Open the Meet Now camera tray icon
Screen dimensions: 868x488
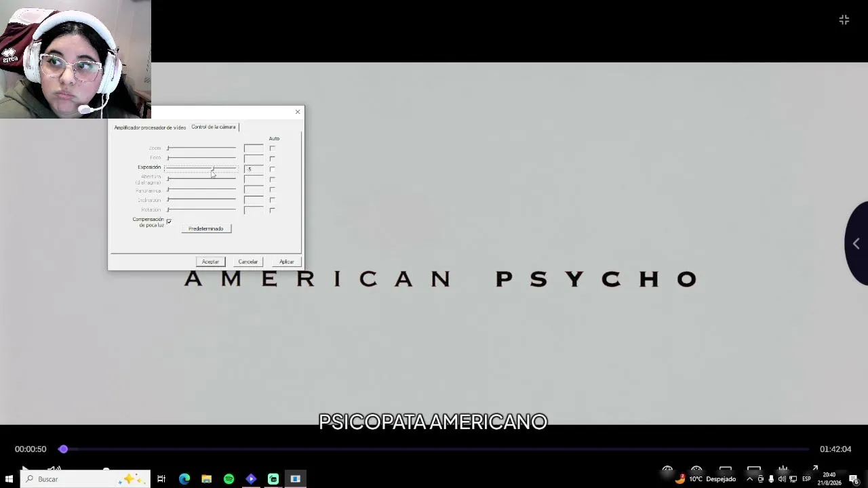tap(760, 479)
